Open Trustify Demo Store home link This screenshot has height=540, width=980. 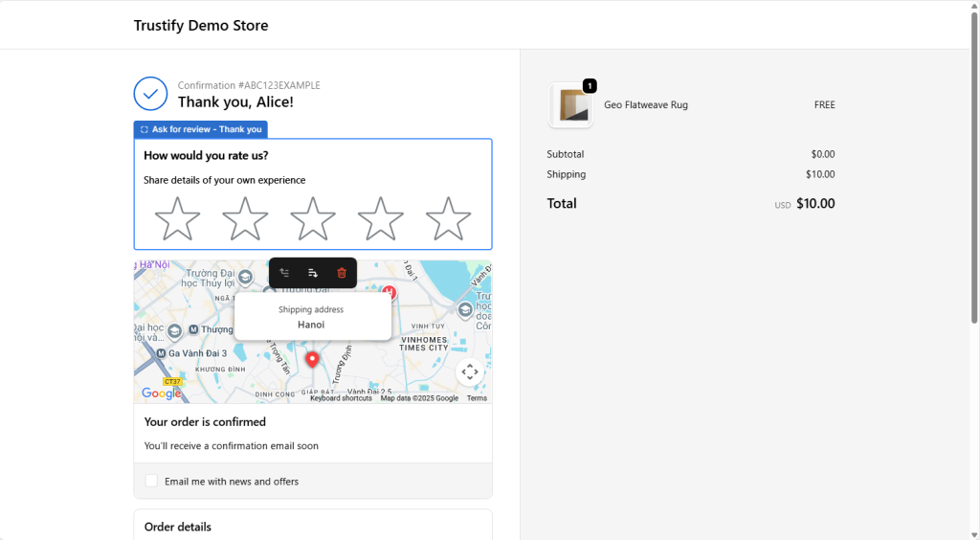(201, 25)
